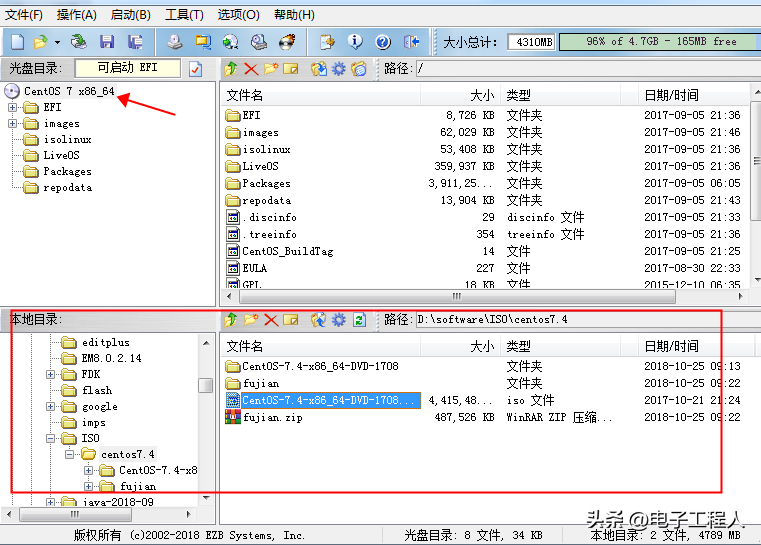Expand the fujian folder in local tree

click(88, 486)
